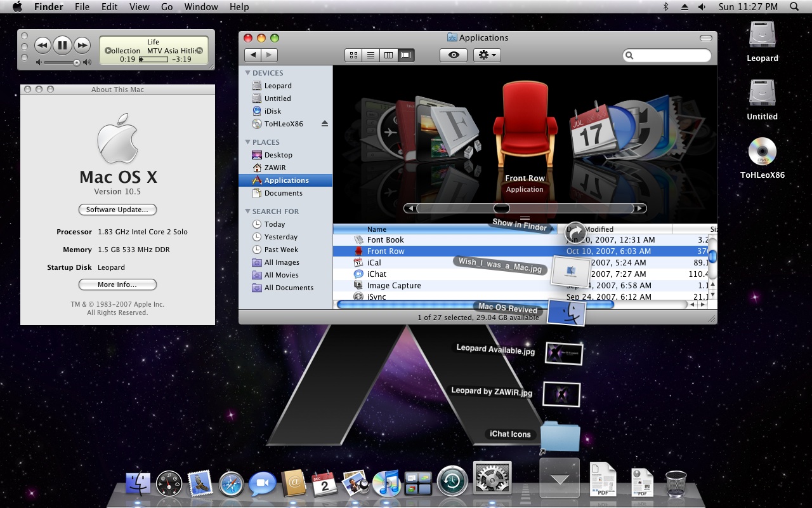Click the Cover Flow scroll thumb
This screenshot has width=812, height=508.
[501, 208]
